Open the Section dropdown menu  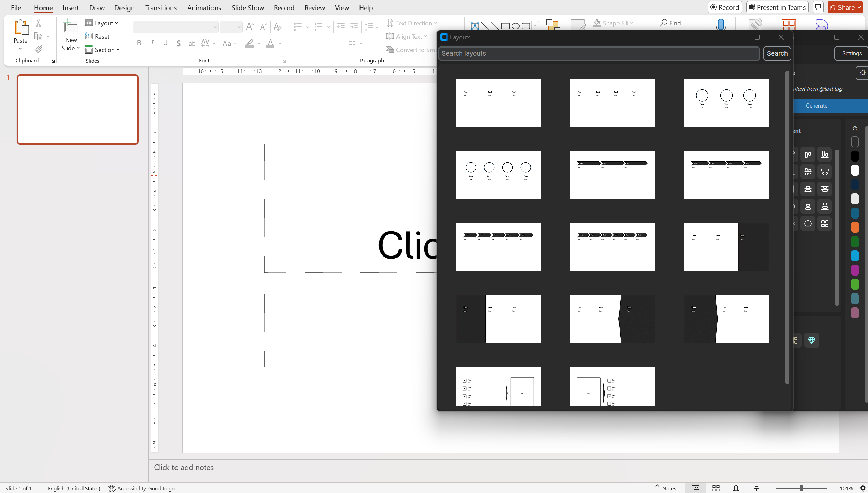click(x=103, y=50)
